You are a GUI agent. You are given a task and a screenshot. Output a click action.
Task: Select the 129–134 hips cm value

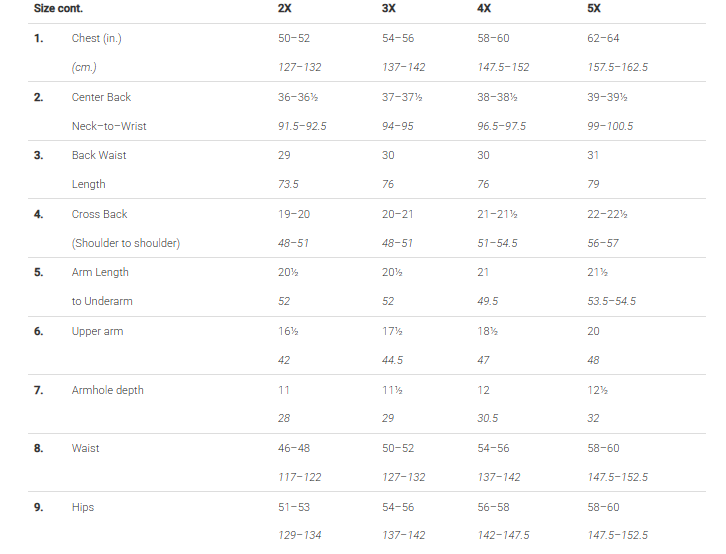(299, 535)
